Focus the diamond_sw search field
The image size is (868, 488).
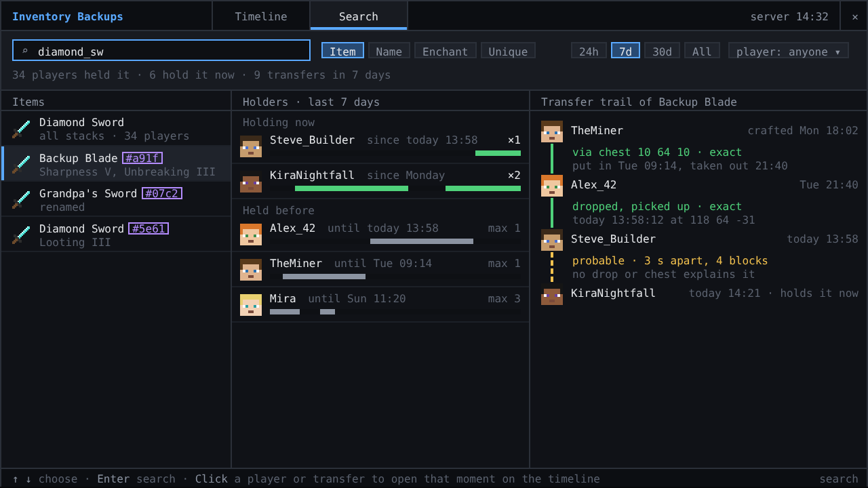pos(161,51)
